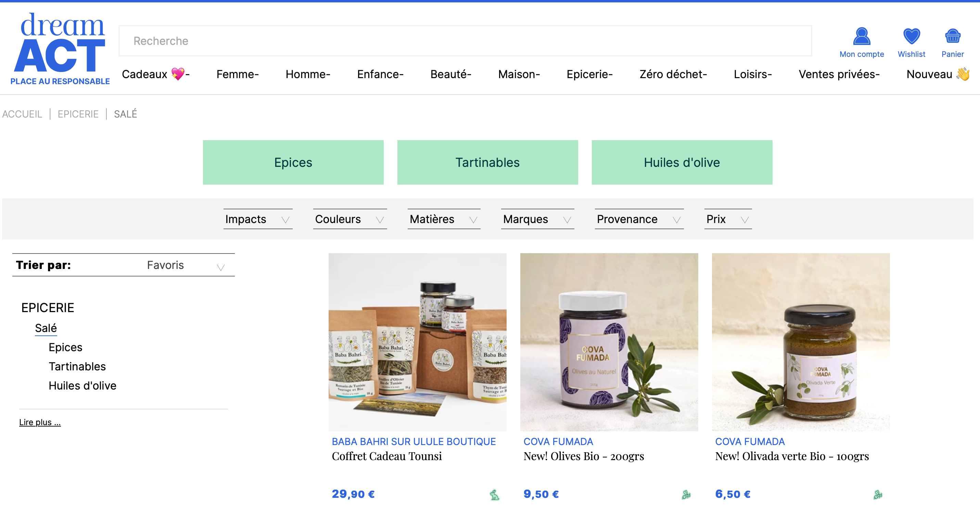Open New! Olives Bio - 200grs title
This screenshot has width=980, height=505.
[584, 456]
